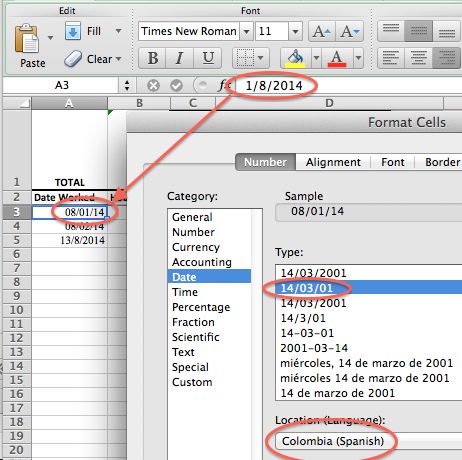Viewport: 462px width, 460px height.
Task: Select column B header
Action: (139, 103)
